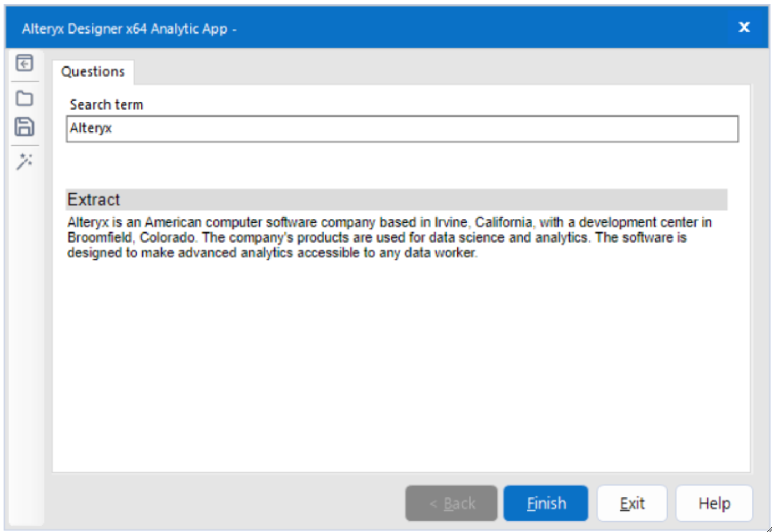Open saved app values with the folder icon

coord(24,98)
